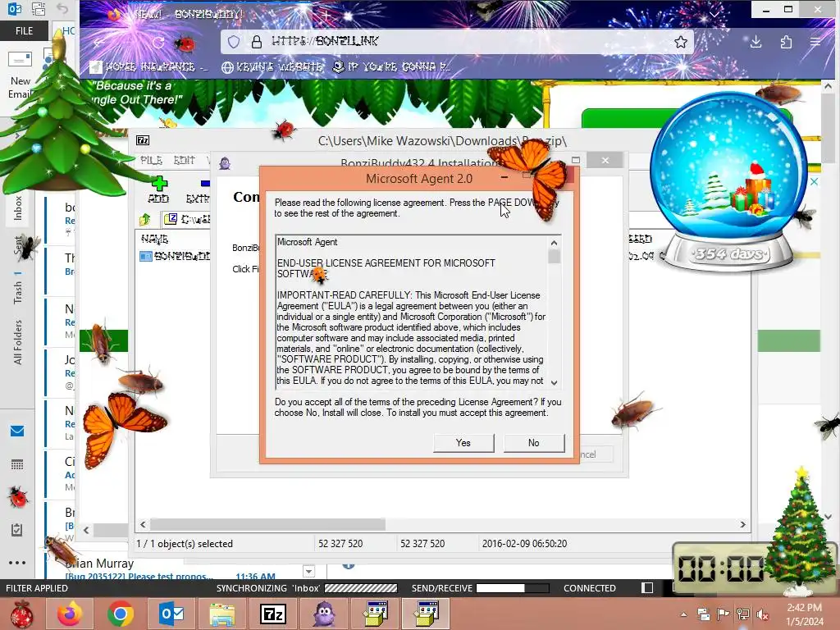Click the Firefox reload button
This screenshot has width=840, height=630.
tap(158, 42)
